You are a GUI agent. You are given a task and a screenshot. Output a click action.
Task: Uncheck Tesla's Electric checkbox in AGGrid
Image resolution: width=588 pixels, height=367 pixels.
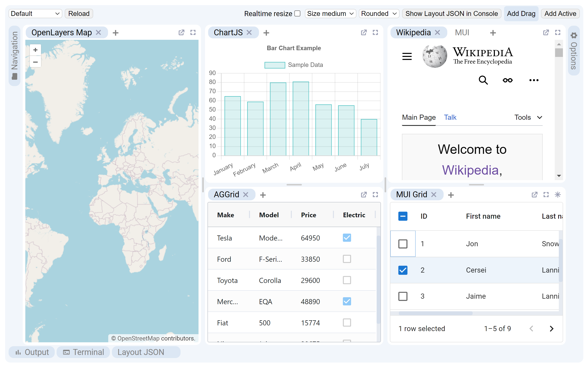point(347,238)
